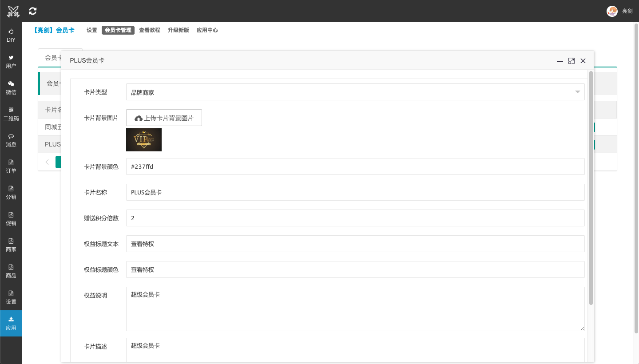Open 用户 section in sidebar
639x364 pixels.
point(11,62)
